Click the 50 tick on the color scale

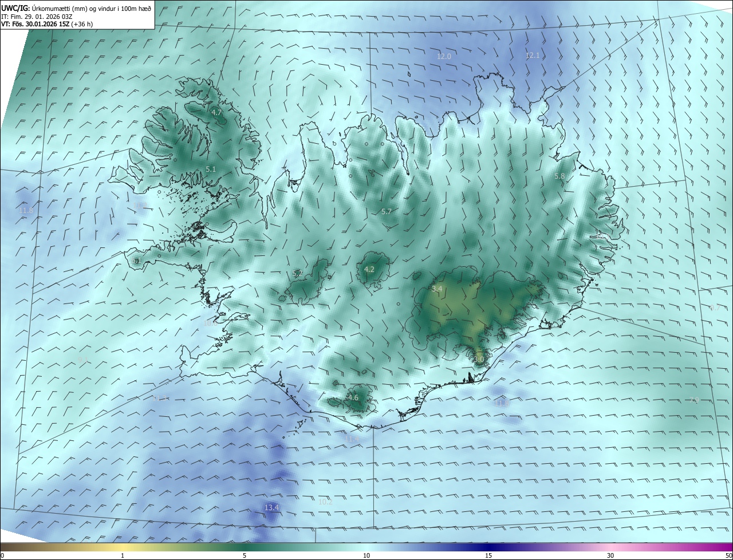tap(728, 555)
